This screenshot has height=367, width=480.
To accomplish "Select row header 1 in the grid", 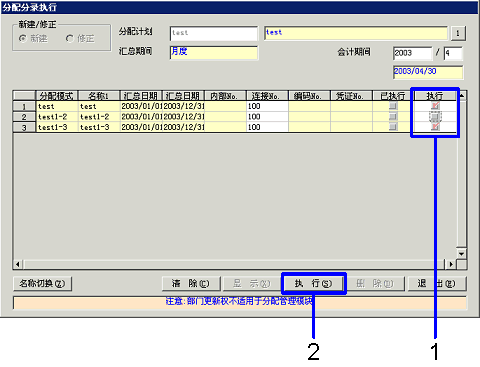I will (x=24, y=106).
